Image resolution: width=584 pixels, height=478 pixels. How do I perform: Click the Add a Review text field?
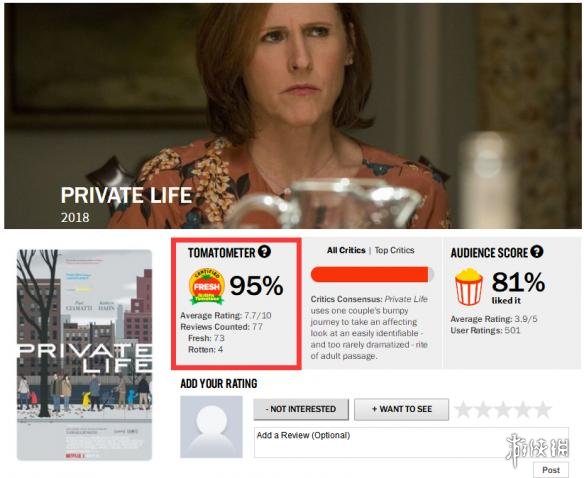coord(411,442)
